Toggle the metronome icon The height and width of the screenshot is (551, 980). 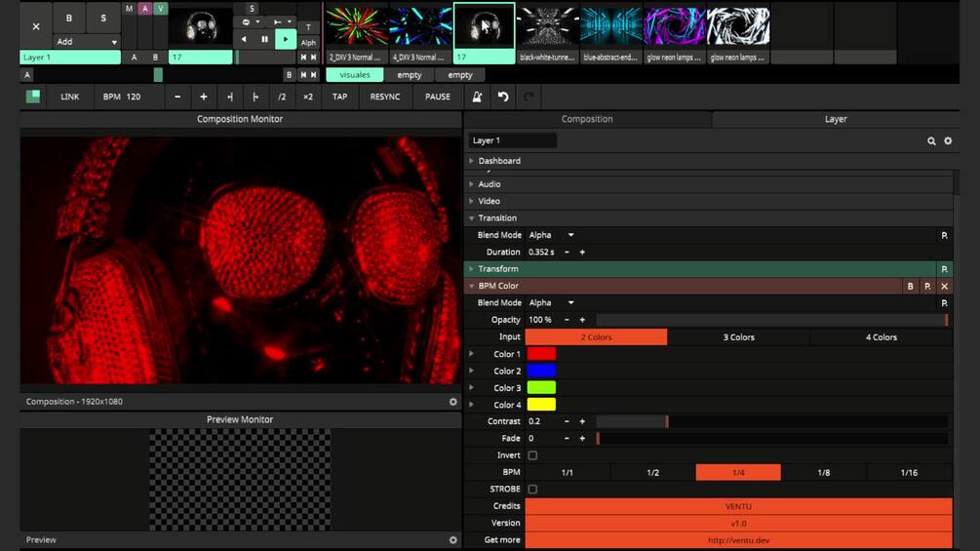(x=477, y=97)
